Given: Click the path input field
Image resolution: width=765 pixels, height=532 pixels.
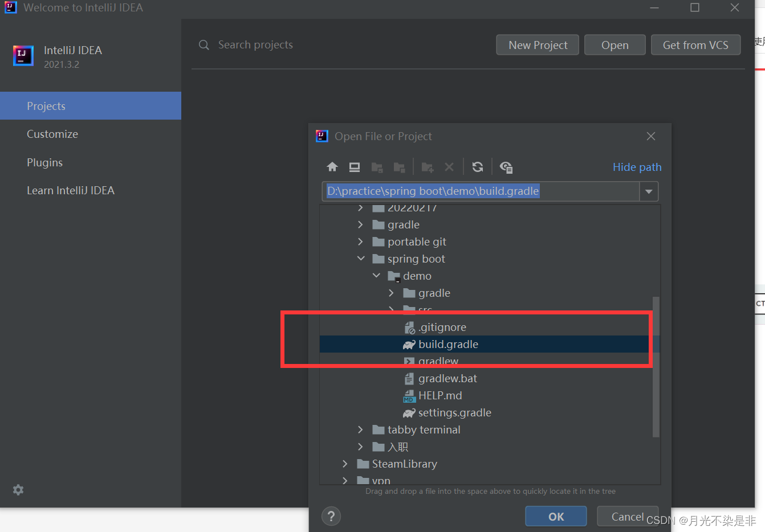Looking at the screenshot, I should coord(481,191).
